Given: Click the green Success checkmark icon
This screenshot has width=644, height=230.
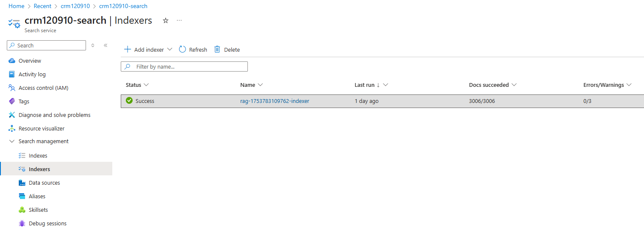Looking at the screenshot, I should click(x=129, y=101).
